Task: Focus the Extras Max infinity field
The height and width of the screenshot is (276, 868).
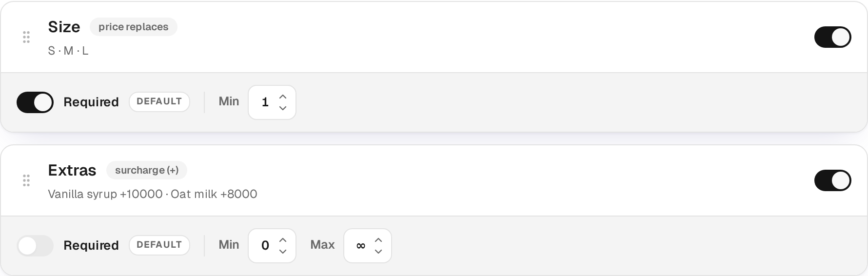Action: point(368,246)
